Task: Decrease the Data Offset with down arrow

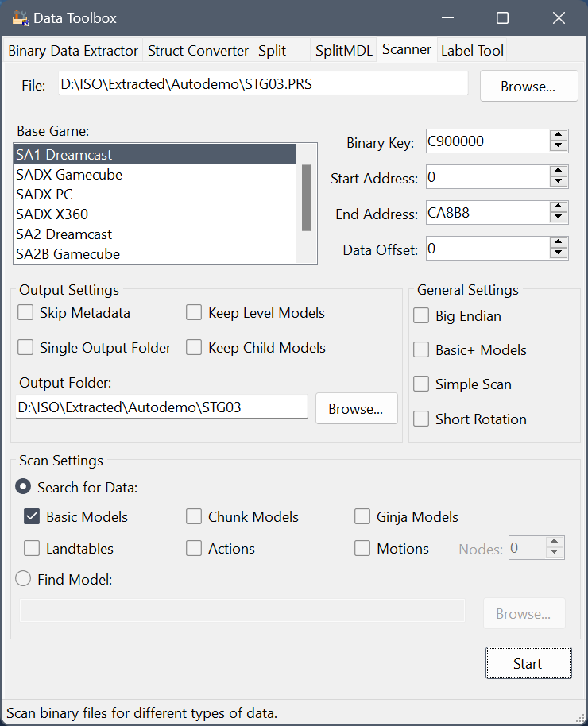Action: pos(559,254)
